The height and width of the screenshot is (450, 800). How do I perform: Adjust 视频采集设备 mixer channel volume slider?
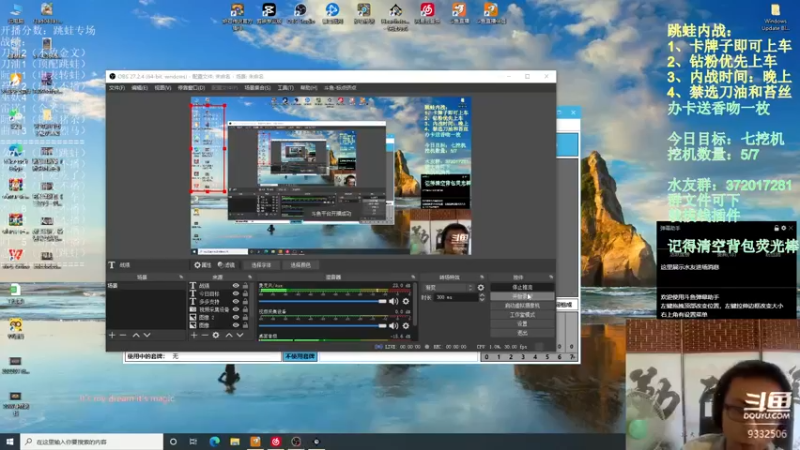point(323,326)
